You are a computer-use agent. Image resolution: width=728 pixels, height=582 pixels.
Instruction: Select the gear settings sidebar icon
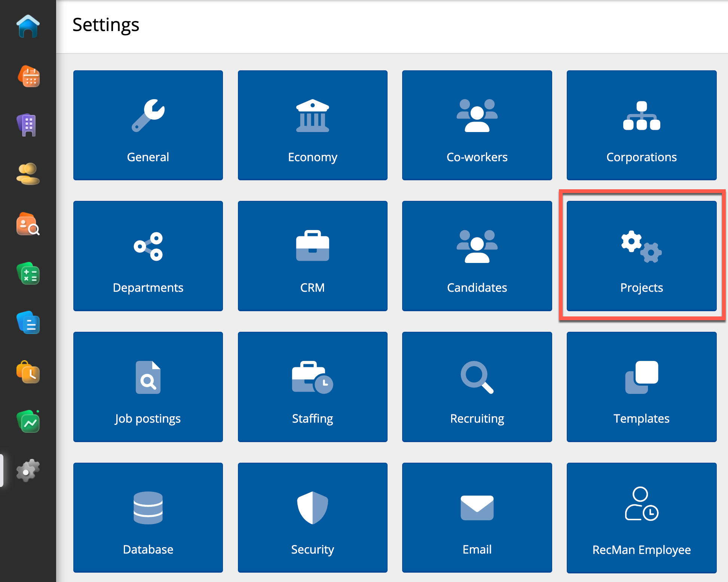click(28, 470)
